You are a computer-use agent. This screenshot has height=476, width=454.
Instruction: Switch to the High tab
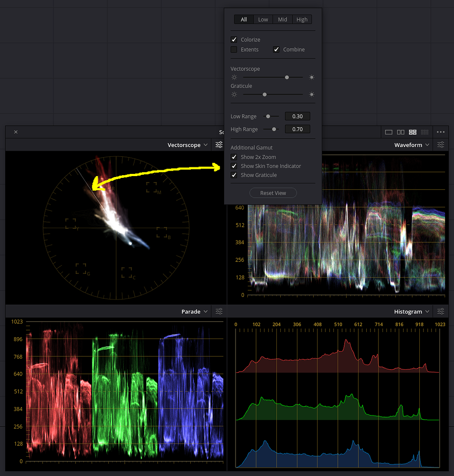point(301,19)
